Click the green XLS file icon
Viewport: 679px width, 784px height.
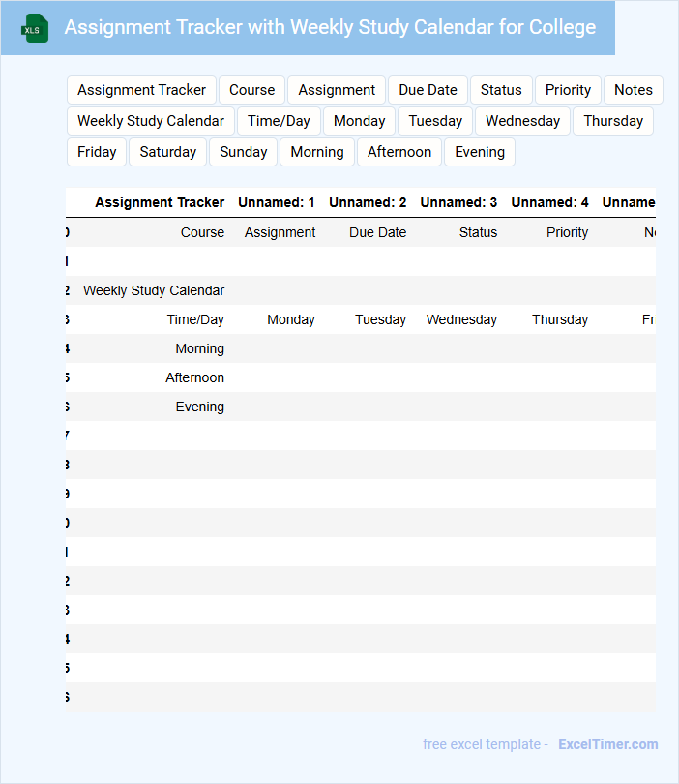(35, 28)
